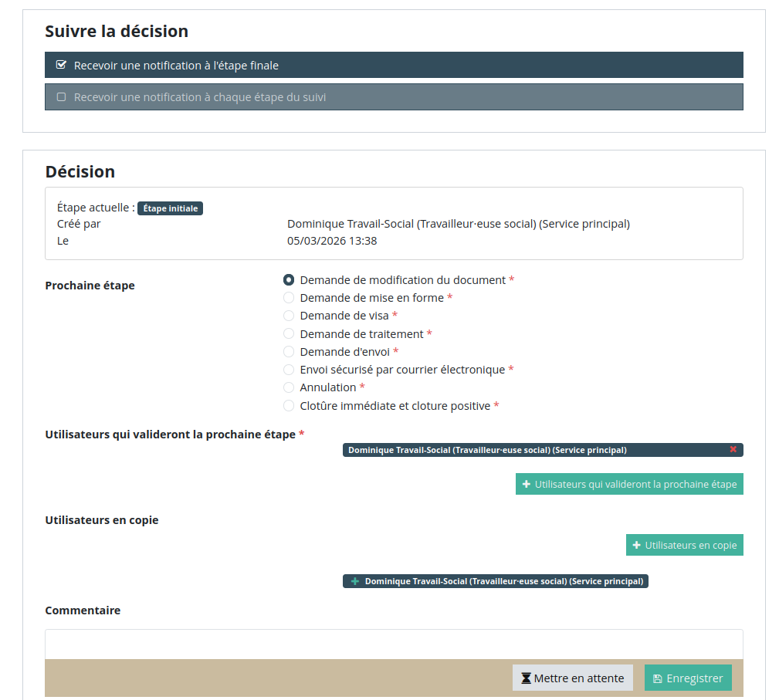The height and width of the screenshot is (700, 779).
Task: Pick Demande de traitement as next step
Action: pos(289,334)
